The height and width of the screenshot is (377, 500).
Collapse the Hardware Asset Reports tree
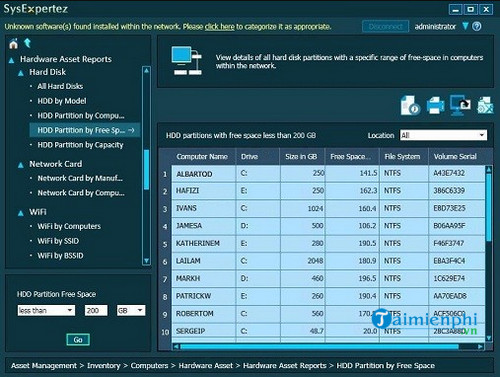tap(12, 61)
